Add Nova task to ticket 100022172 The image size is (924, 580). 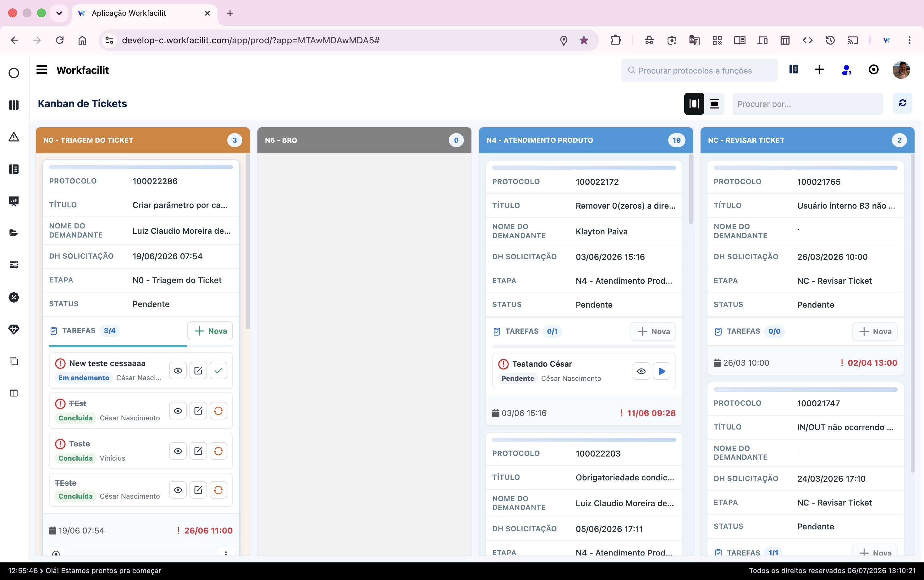coord(653,331)
